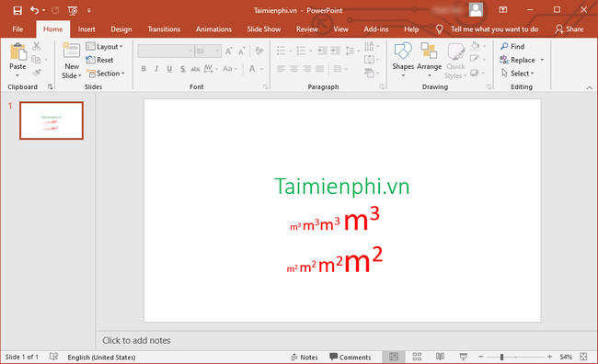
Task: Switch to the Transitions tab
Action: (164, 29)
